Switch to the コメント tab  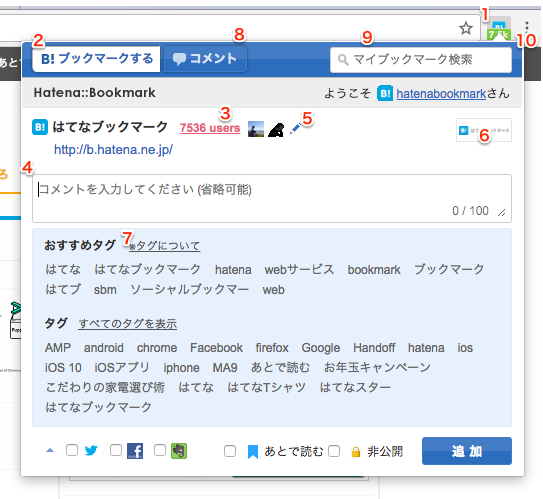(x=205, y=59)
